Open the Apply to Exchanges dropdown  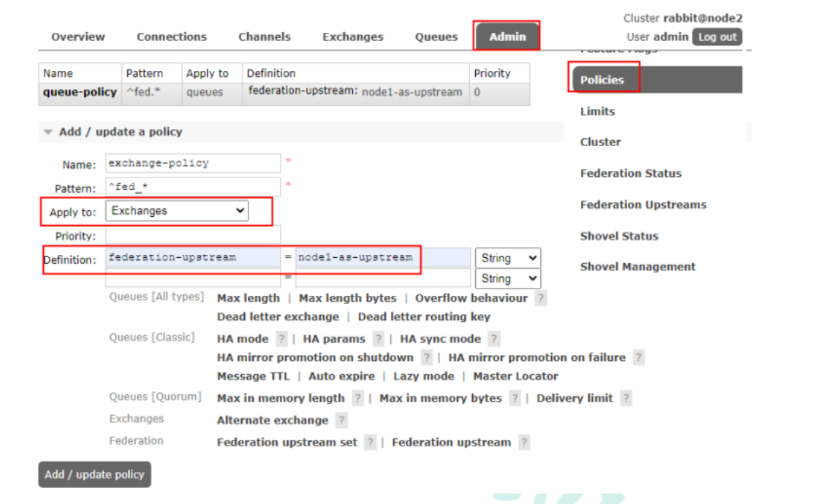pyautogui.click(x=177, y=211)
